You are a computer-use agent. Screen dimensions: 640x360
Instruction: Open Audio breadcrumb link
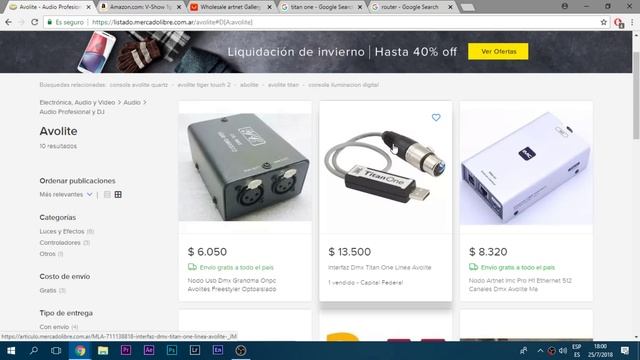click(132, 102)
